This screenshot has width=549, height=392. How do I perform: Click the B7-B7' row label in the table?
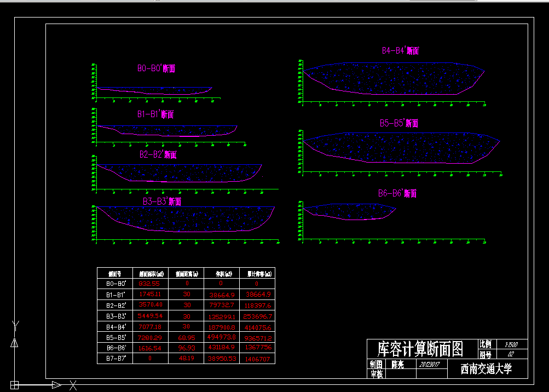(116, 359)
